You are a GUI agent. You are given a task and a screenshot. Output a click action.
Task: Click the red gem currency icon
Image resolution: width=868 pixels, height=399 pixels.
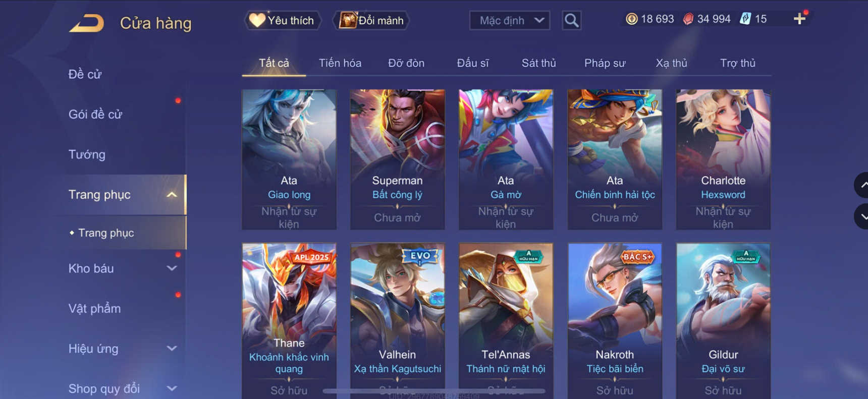pyautogui.click(x=688, y=19)
